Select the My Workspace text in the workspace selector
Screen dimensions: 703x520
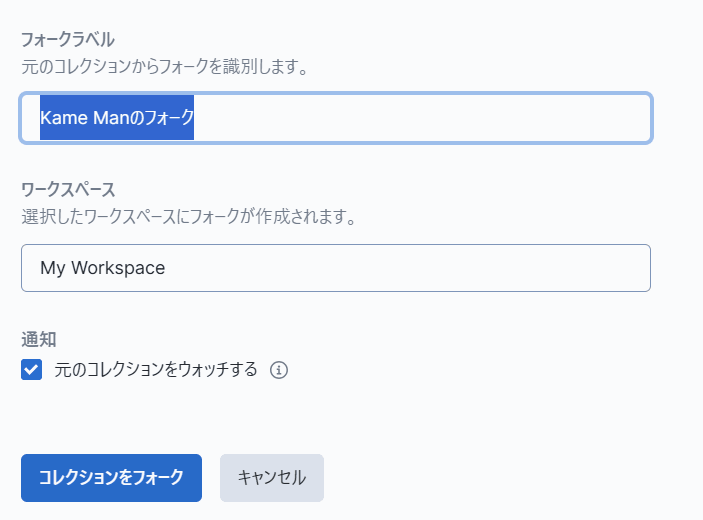(103, 268)
